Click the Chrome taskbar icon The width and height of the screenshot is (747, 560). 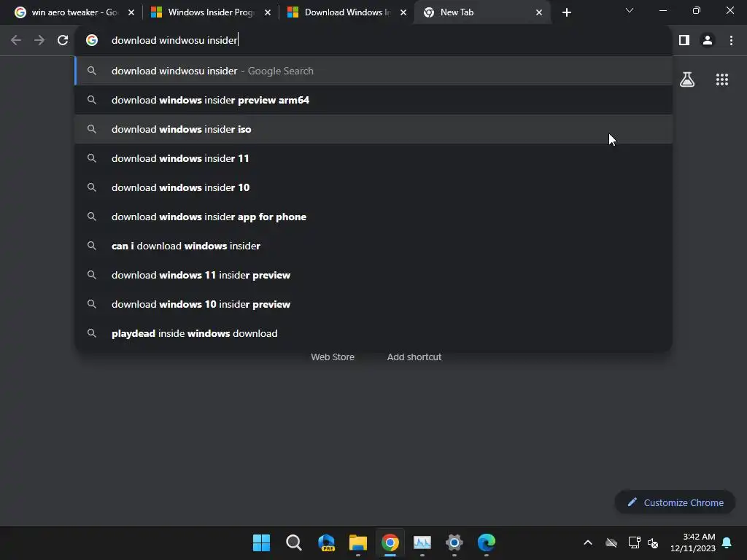(390, 542)
